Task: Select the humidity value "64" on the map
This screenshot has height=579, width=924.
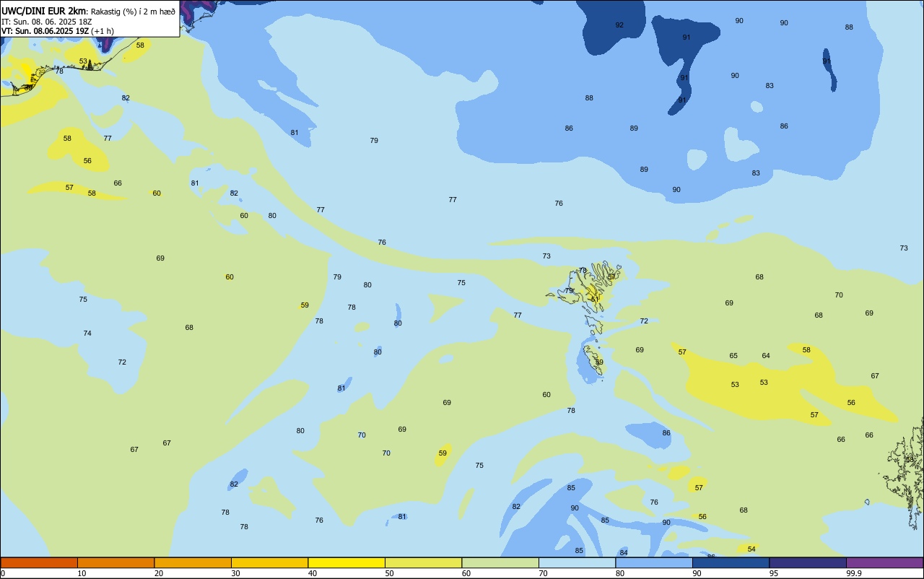Action: 766,356
